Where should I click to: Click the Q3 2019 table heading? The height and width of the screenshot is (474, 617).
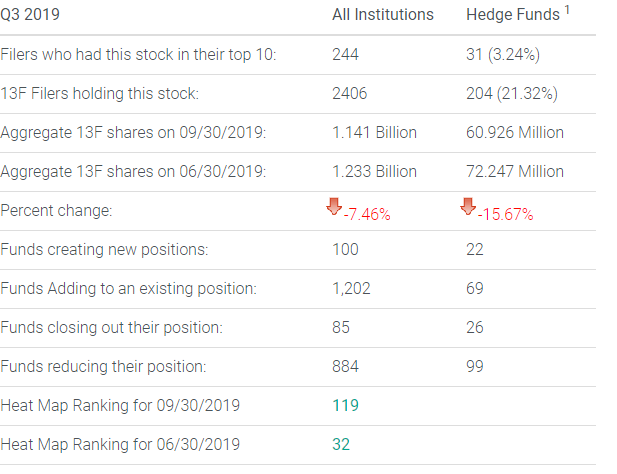pos(32,15)
